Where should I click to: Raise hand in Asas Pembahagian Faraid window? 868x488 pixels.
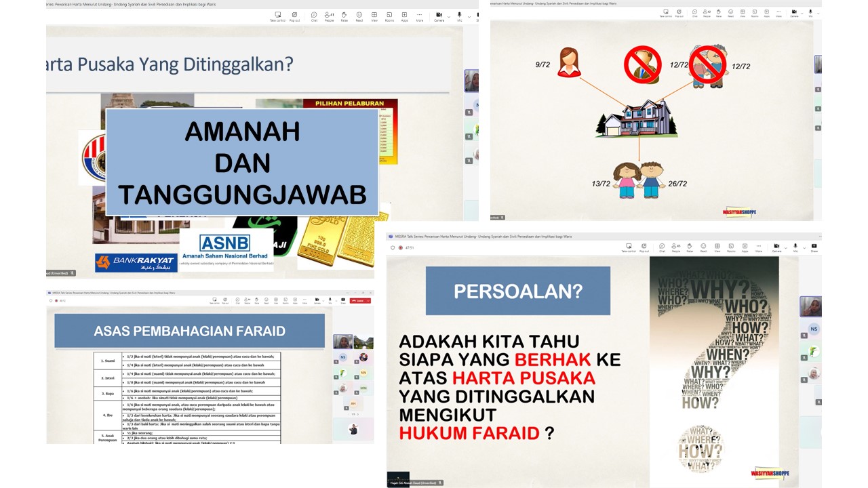pyautogui.click(x=257, y=300)
